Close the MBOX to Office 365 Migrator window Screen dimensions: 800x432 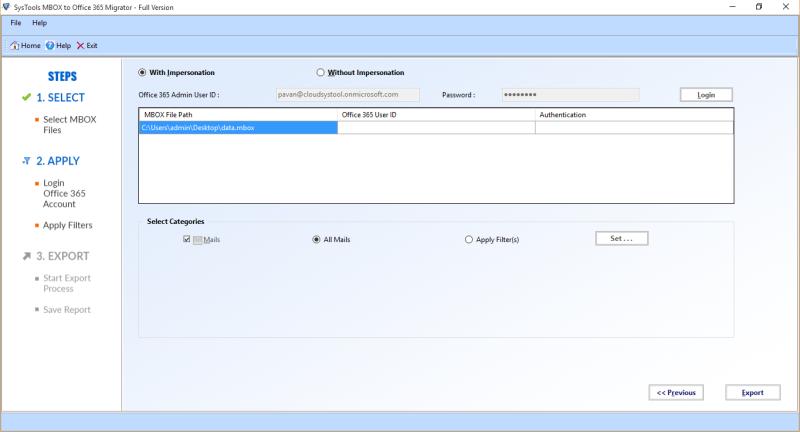point(786,7)
